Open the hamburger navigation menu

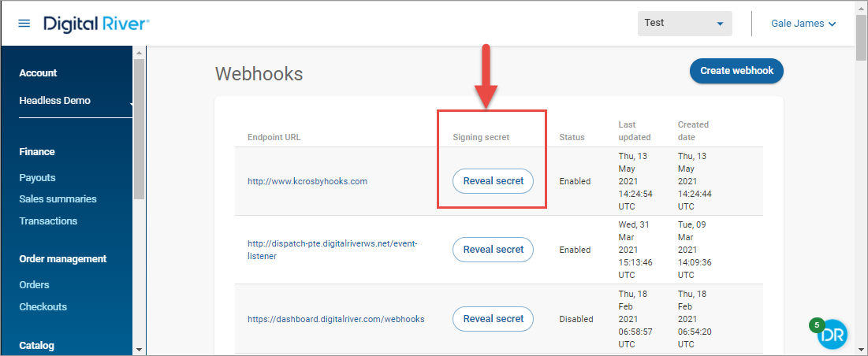[x=24, y=24]
